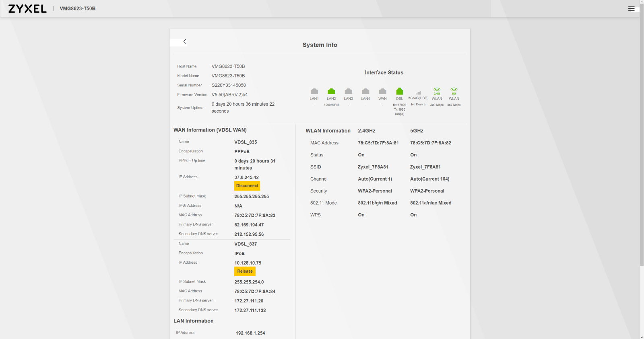Disconnect the VDSL_835 PPPoE connection
The width and height of the screenshot is (644, 339).
coord(247,186)
